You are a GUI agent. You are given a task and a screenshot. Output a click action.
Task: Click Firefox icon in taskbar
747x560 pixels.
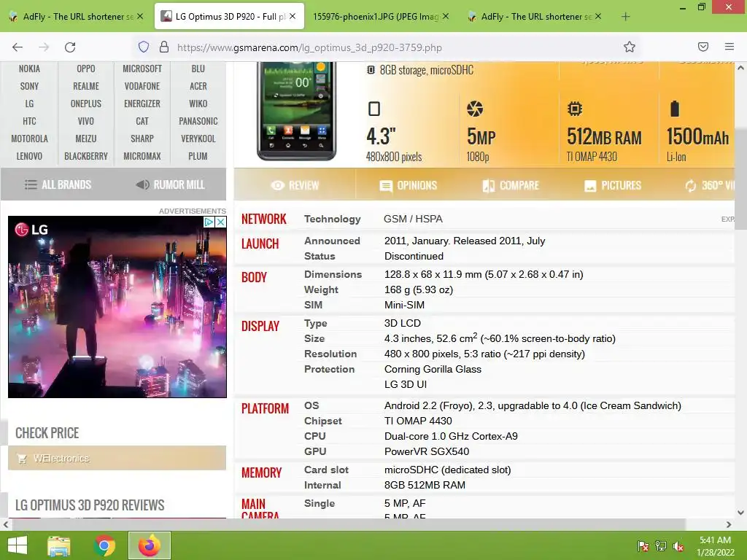pos(150,545)
